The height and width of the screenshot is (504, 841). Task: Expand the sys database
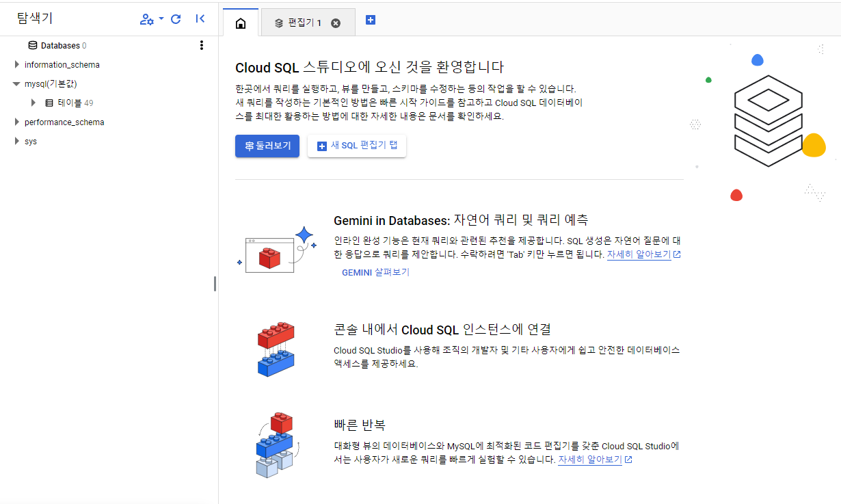point(17,142)
